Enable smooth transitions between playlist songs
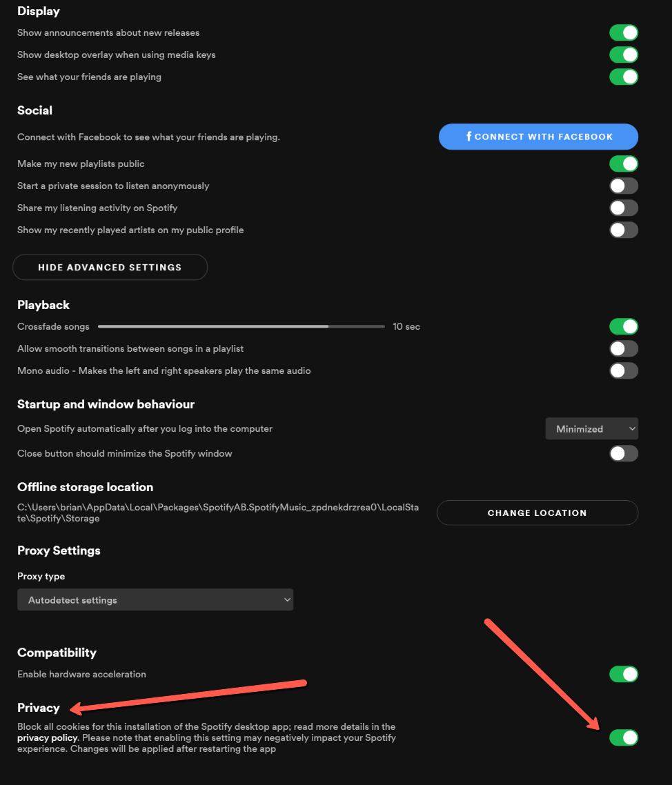 (x=623, y=348)
